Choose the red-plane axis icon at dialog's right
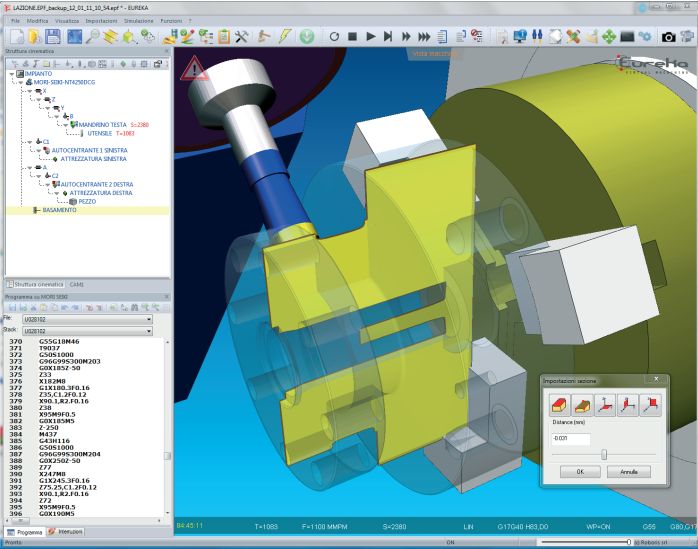Screen dimensions: 698x549 click(651, 405)
